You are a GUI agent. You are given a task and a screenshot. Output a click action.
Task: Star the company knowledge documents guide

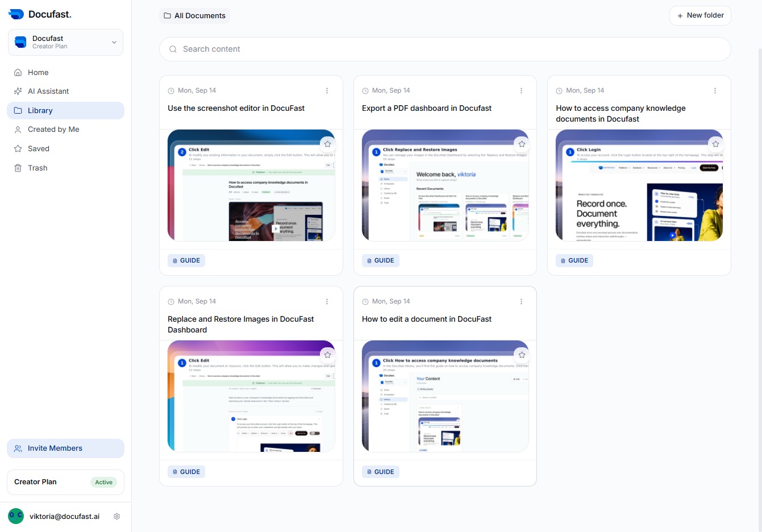pyautogui.click(x=715, y=144)
